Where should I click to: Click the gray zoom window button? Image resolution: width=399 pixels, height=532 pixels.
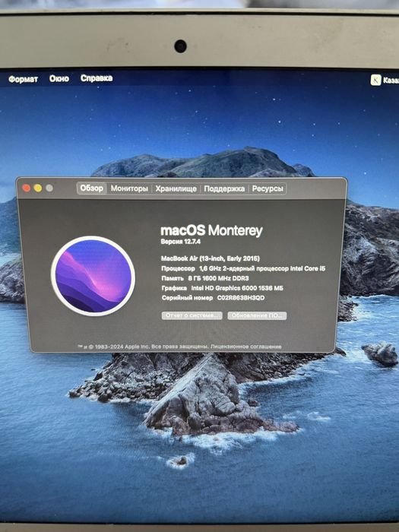[x=49, y=188]
